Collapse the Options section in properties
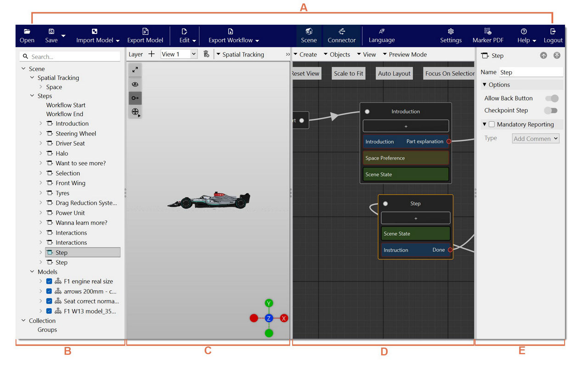588x367 pixels. pyautogui.click(x=484, y=85)
